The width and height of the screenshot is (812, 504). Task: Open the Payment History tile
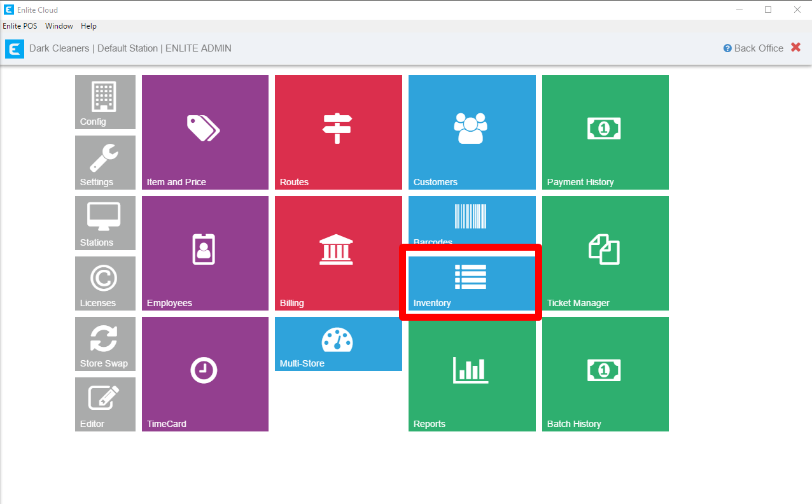pyautogui.click(x=605, y=132)
